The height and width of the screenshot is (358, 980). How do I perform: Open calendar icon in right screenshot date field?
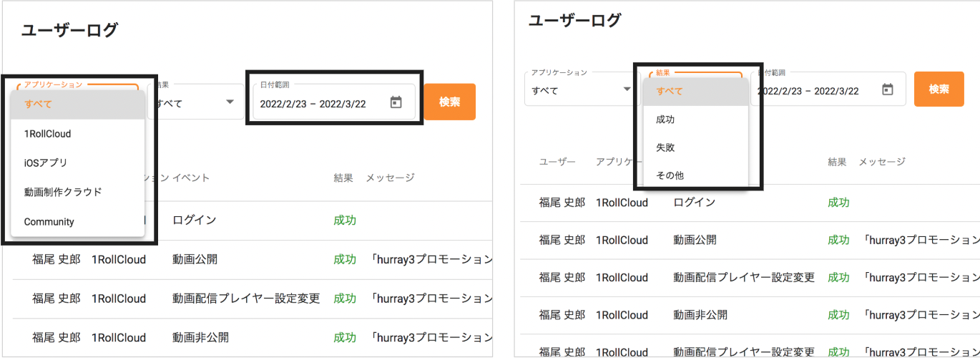click(888, 89)
